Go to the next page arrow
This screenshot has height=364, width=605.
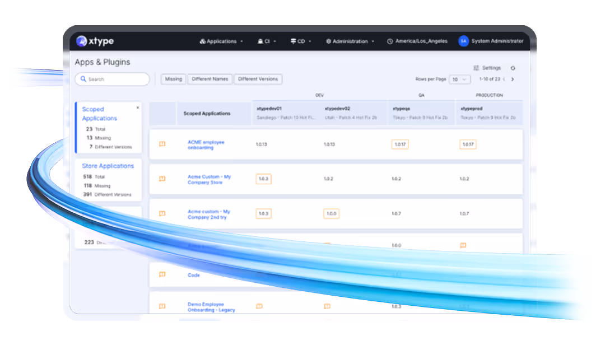tap(513, 80)
